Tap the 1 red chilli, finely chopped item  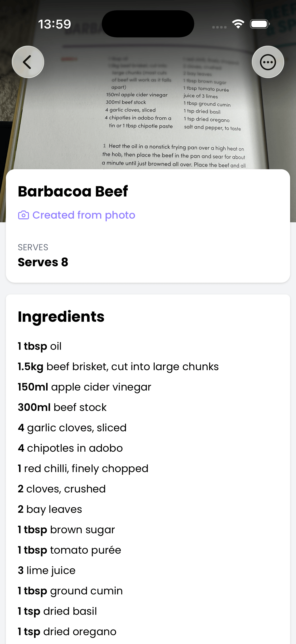[83, 468]
